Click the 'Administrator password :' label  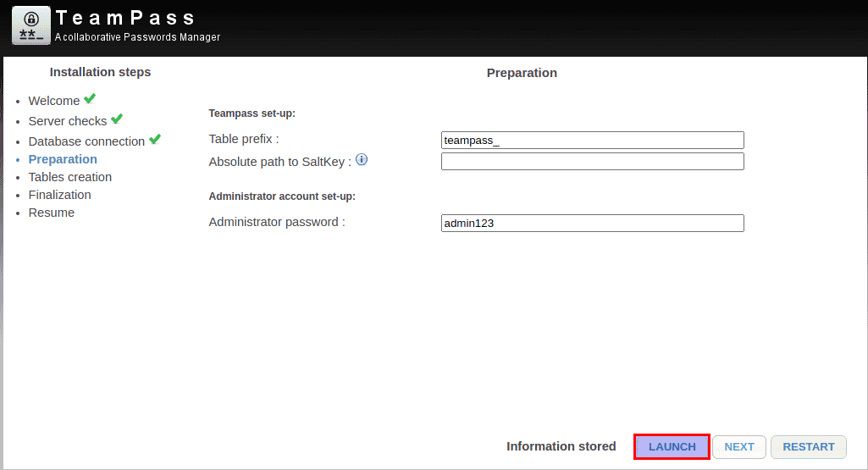coord(277,222)
